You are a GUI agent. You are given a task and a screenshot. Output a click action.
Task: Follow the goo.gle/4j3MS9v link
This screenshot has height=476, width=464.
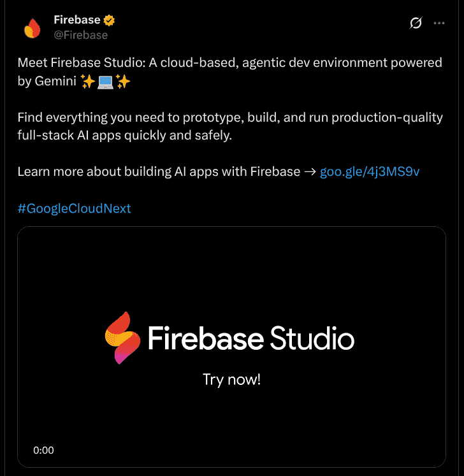click(370, 171)
